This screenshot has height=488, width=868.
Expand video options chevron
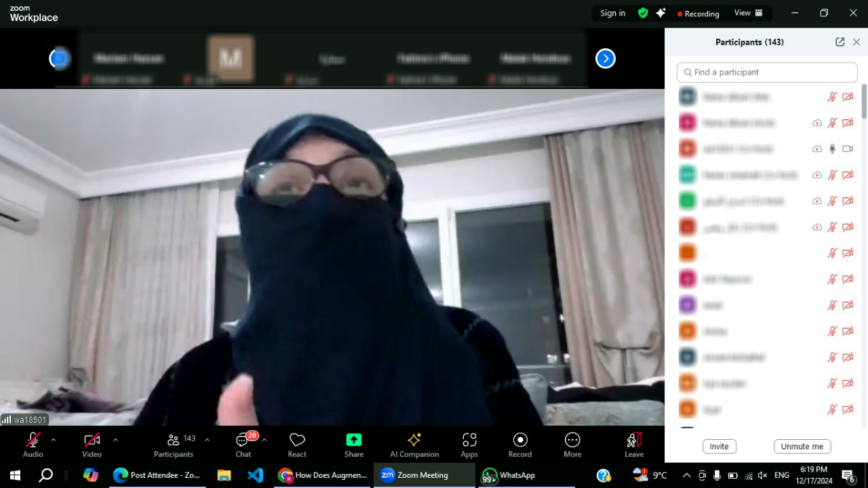click(x=115, y=440)
